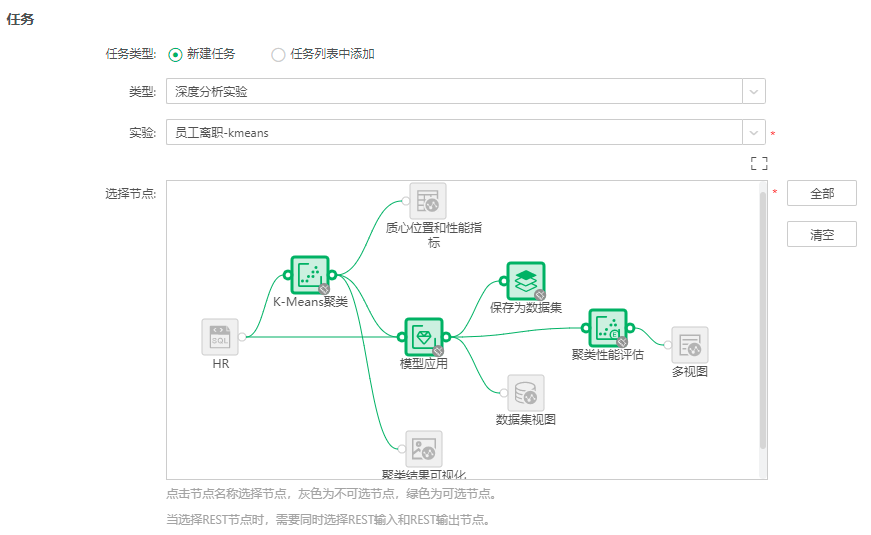Click the 数据集视图 node icon
Viewport: 871px width, 535px height.
(x=525, y=393)
